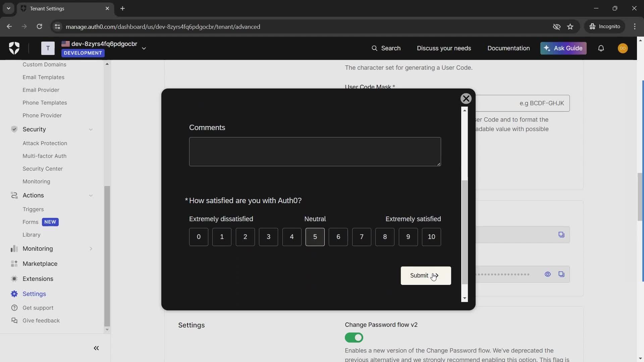Copy the masked secret via copy icon
This screenshot has width=644, height=362.
click(x=561, y=274)
